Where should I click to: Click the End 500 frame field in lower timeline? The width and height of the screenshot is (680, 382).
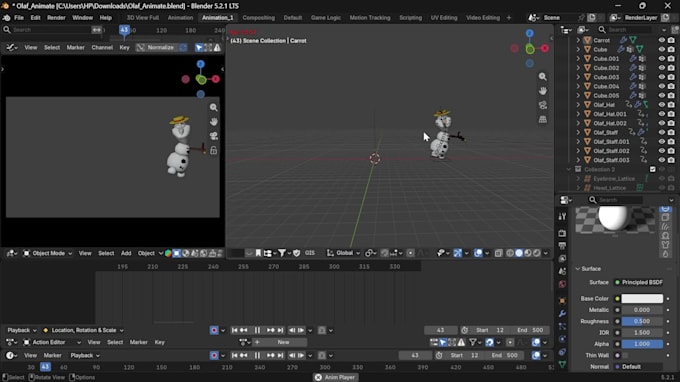[505, 356]
